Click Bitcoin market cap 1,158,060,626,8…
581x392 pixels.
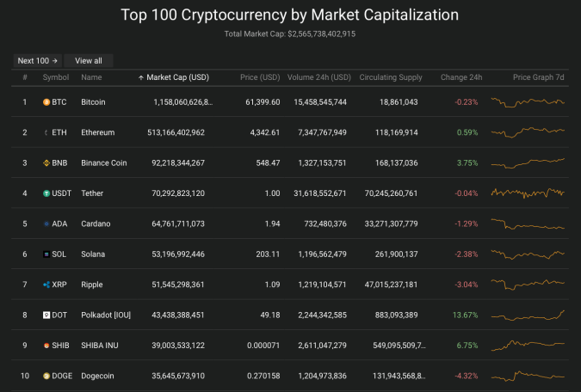tap(183, 102)
